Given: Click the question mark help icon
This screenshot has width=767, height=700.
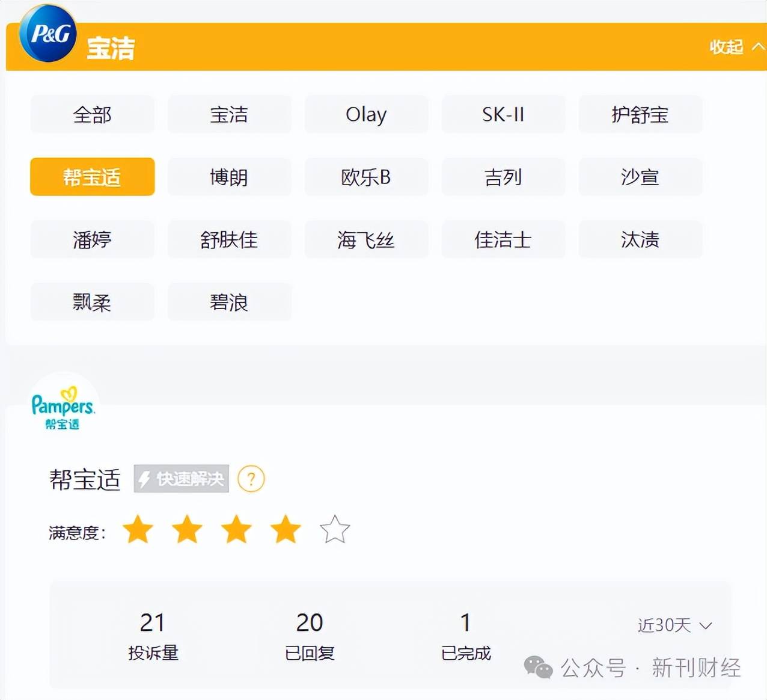Looking at the screenshot, I should pos(251,479).
